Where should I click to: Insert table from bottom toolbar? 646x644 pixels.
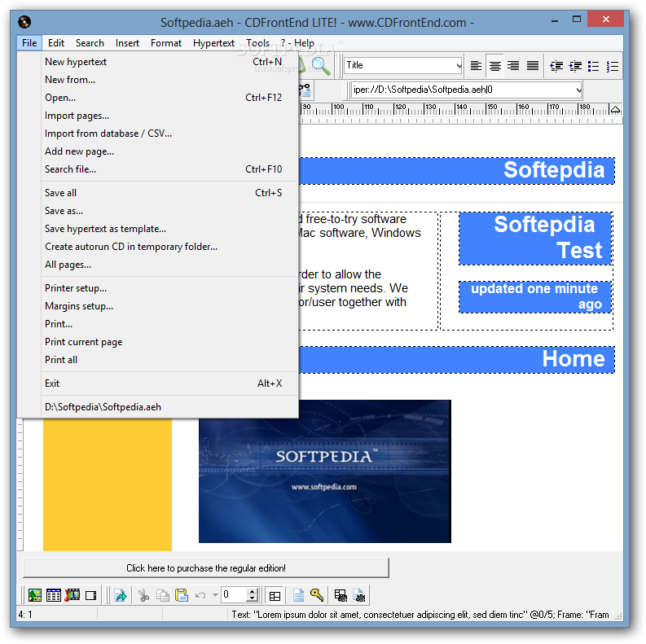54,595
